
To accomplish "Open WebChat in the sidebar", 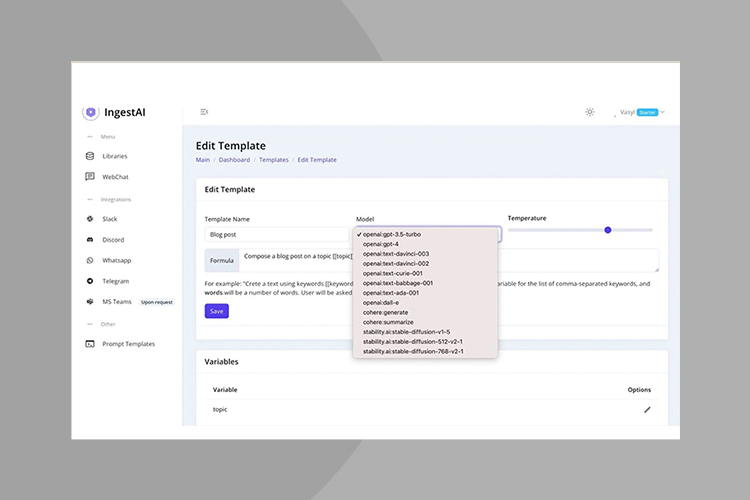I will [x=115, y=177].
